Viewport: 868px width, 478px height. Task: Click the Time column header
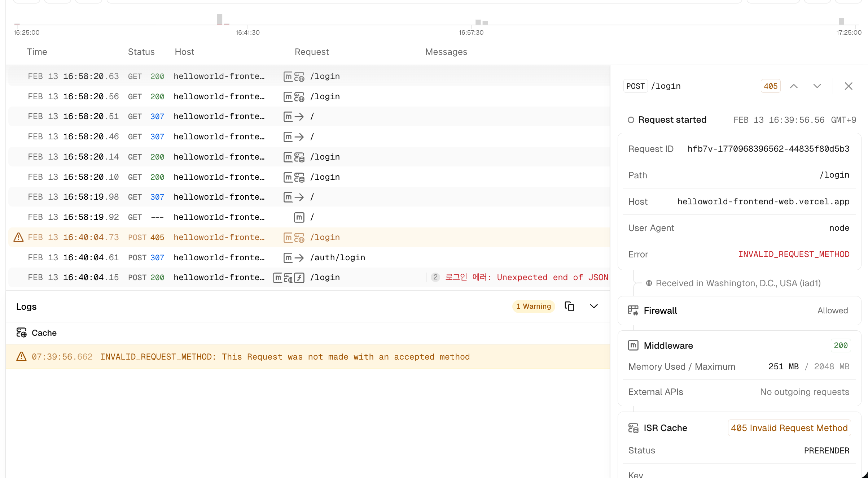click(37, 52)
